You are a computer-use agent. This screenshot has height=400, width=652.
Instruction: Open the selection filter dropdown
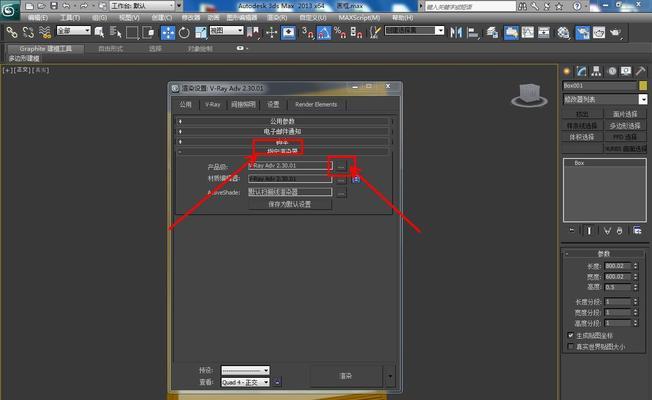coord(74,30)
